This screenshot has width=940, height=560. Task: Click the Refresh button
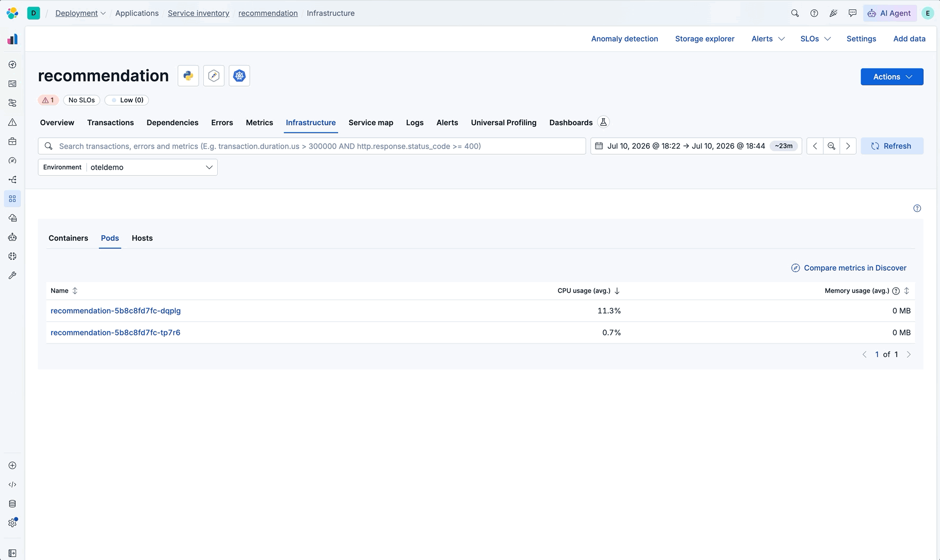(892, 146)
